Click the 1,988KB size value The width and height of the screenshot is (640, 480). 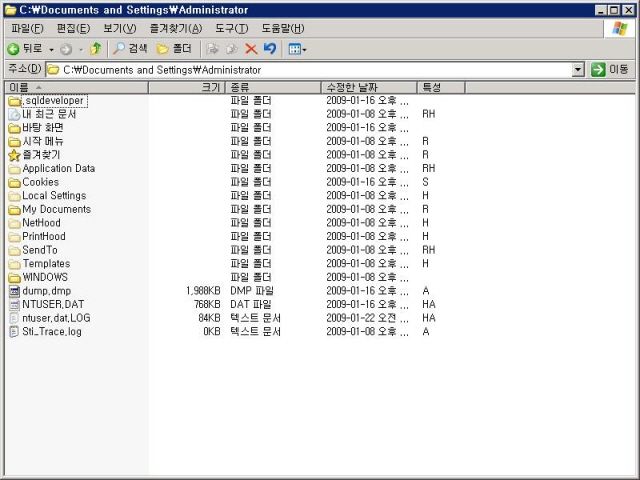pyautogui.click(x=203, y=291)
